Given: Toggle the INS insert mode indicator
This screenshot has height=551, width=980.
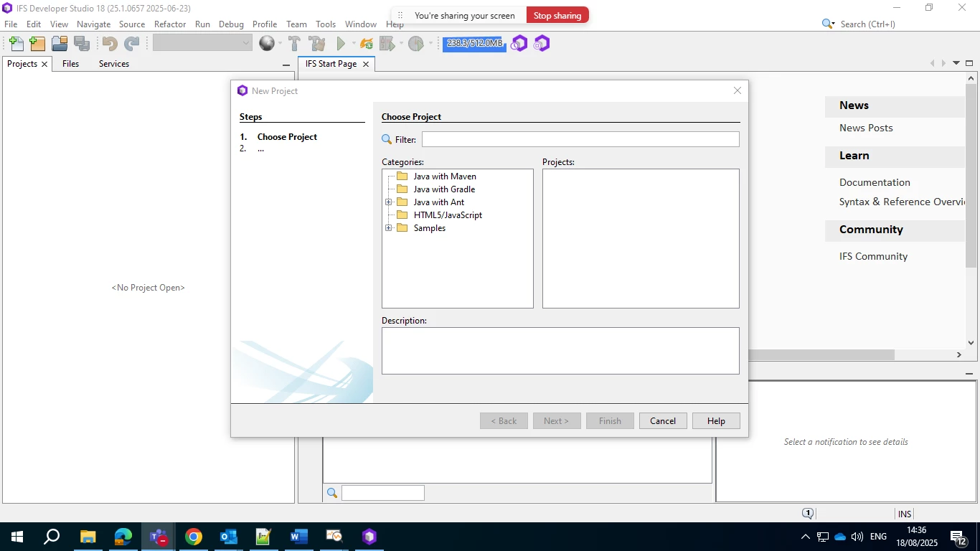Looking at the screenshot, I should 905,514.
